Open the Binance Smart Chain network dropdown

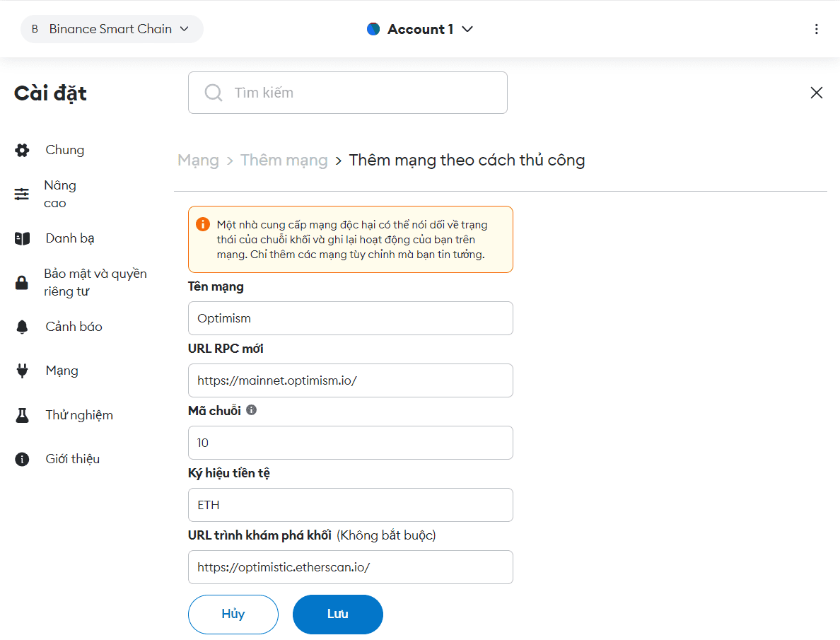112,29
